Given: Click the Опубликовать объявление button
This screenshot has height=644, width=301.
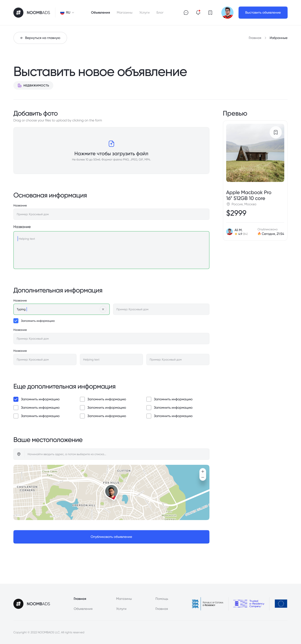Looking at the screenshot, I should pyautogui.click(x=111, y=537).
